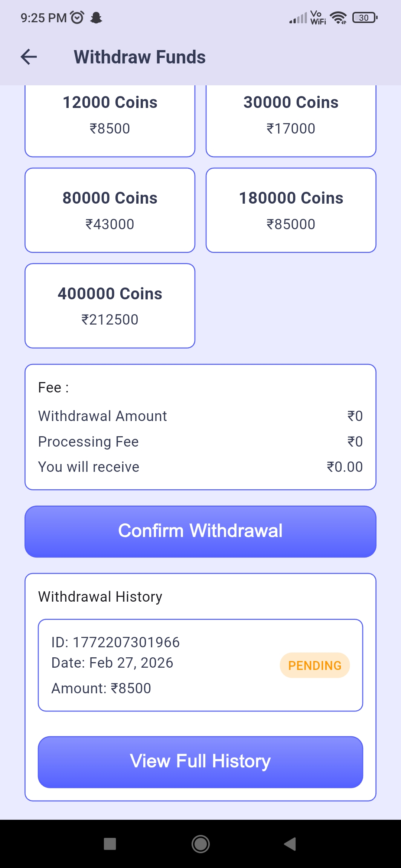Tap the WiFi signal icon
The width and height of the screenshot is (401, 868).
pyautogui.click(x=338, y=17)
